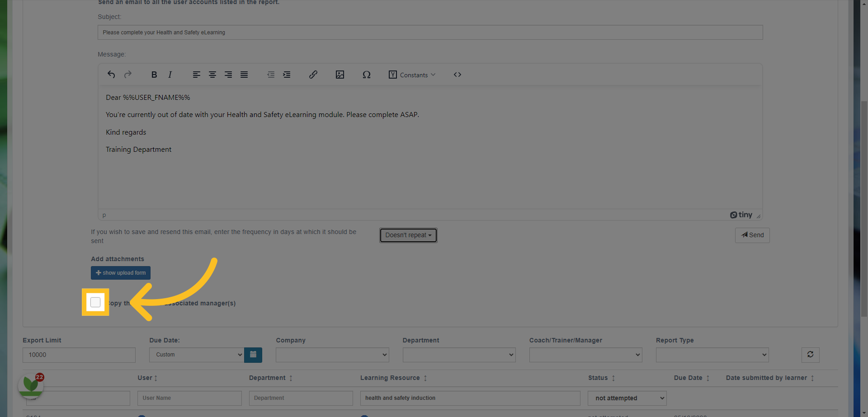The height and width of the screenshot is (417, 868).
Task: Insert an image into the message
Action: (340, 75)
